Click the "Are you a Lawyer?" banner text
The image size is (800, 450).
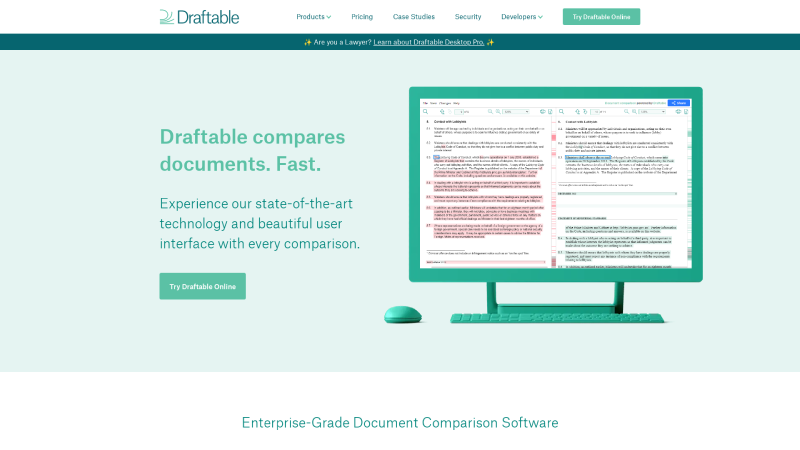coord(342,42)
